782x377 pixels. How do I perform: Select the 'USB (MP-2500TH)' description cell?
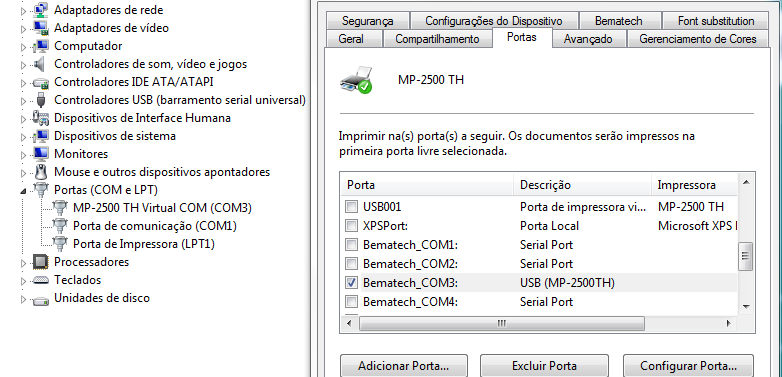[567, 283]
